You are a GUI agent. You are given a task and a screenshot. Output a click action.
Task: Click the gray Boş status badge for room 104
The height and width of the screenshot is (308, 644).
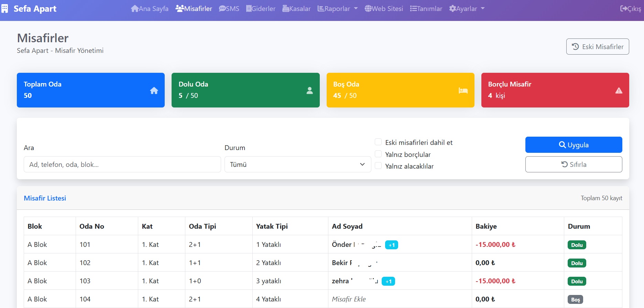click(575, 299)
